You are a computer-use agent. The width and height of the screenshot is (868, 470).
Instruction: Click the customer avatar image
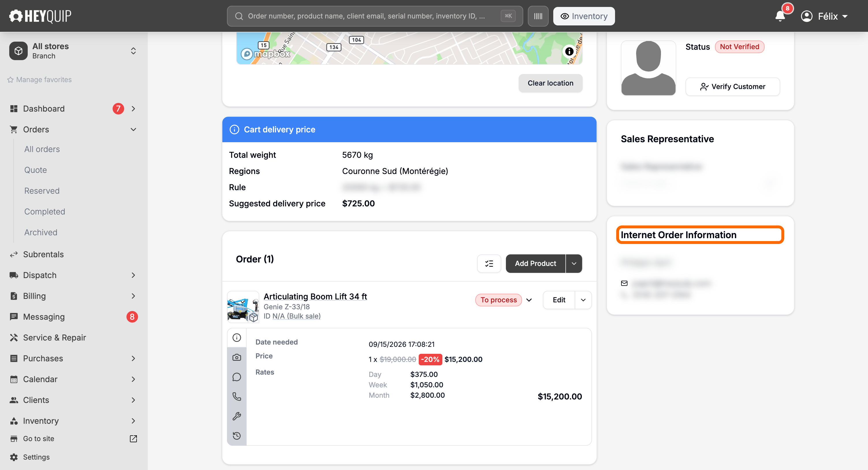648,68
